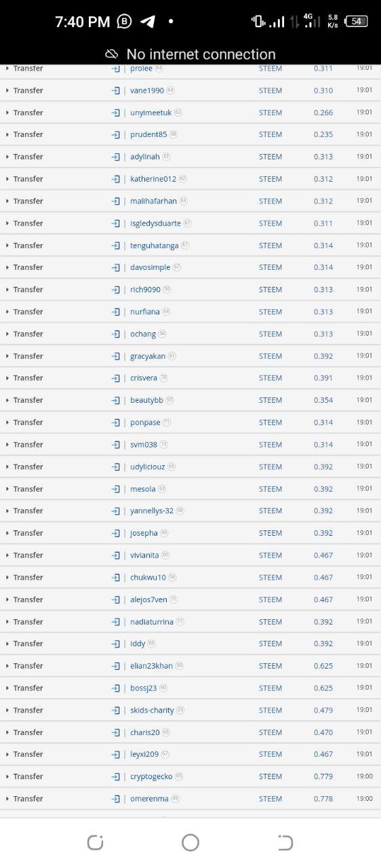Image resolution: width=381 pixels, height=868 pixels.
Task: Click the transfer icon in the cryptogecko row
Action: (115, 776)
